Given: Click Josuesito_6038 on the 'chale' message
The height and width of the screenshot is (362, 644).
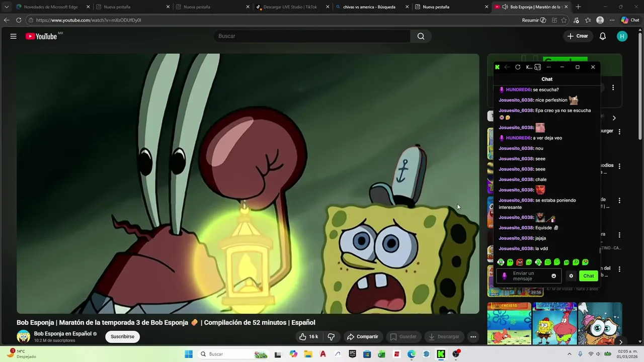Looking at the screenshot, I should coord(516,179).
